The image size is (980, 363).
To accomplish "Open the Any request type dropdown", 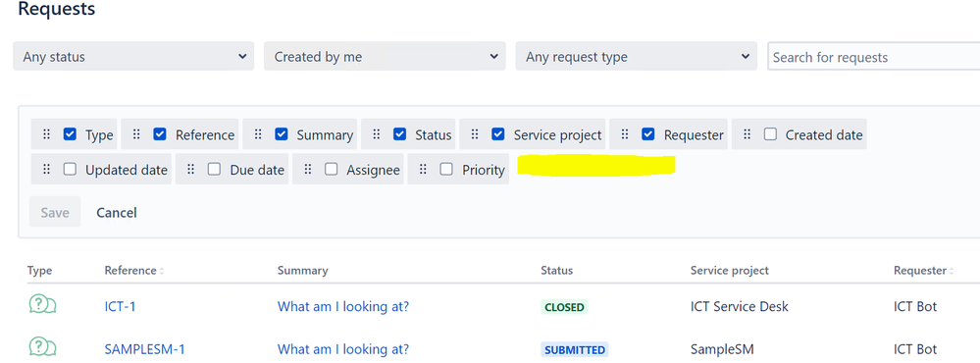I will click(x=637, y=56).
